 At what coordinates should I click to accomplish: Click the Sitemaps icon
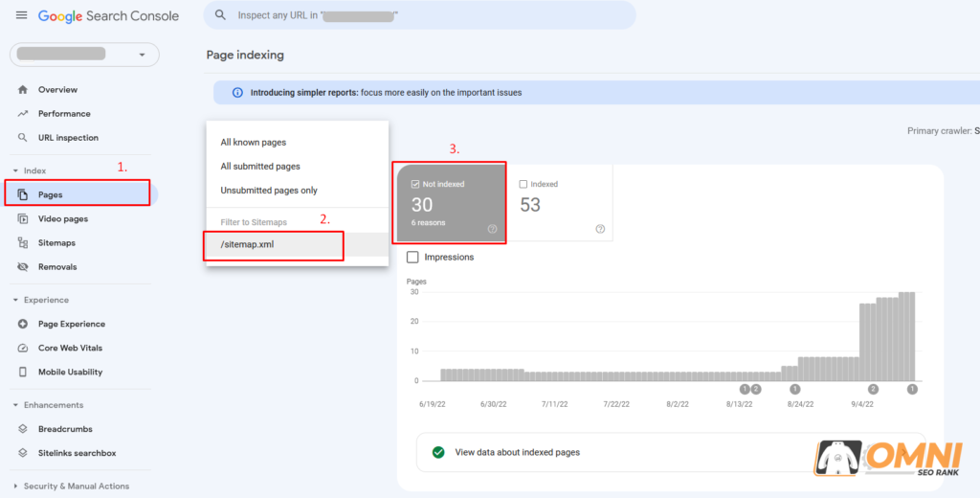point(23,242)
